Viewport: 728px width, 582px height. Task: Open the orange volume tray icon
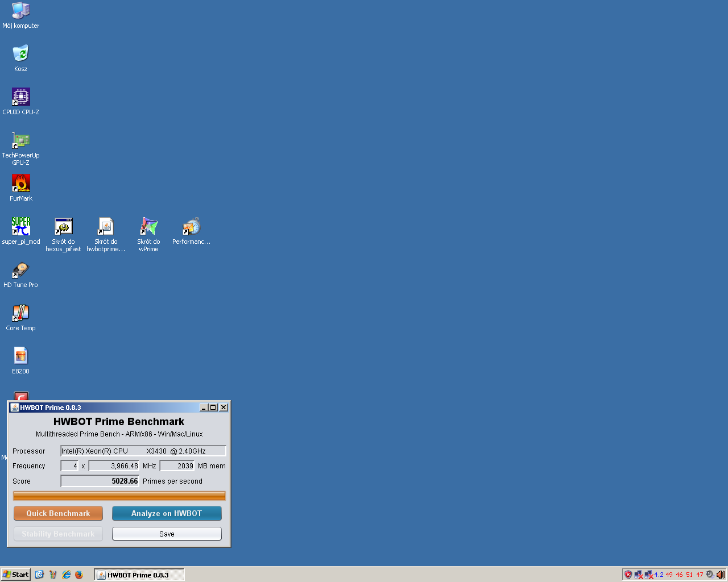coord(720,575)
